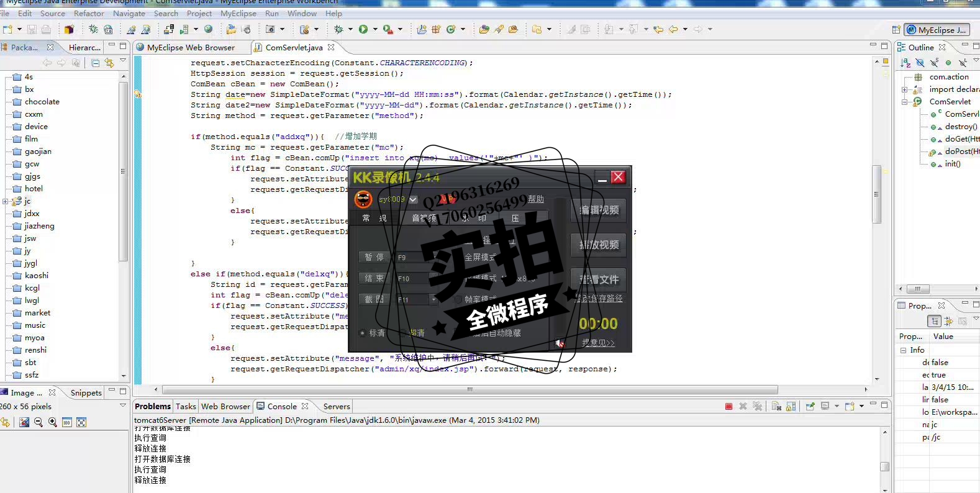The image size is (980, 493).
Task: Click the editor vertical scrollbar thumb
Action: point(876,194)
